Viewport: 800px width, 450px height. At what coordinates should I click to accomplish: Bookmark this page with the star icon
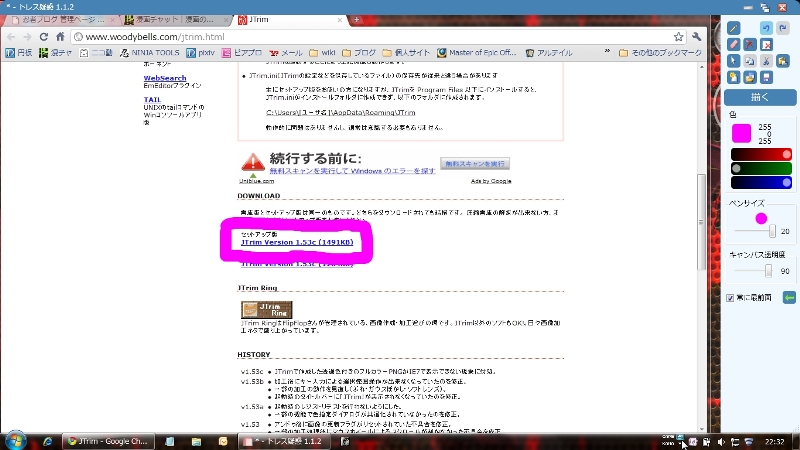coord(678,37)
